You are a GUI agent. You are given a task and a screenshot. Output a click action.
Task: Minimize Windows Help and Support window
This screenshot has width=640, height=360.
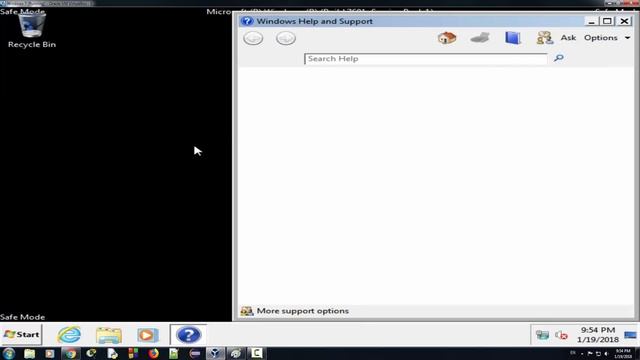pos(591,21)
